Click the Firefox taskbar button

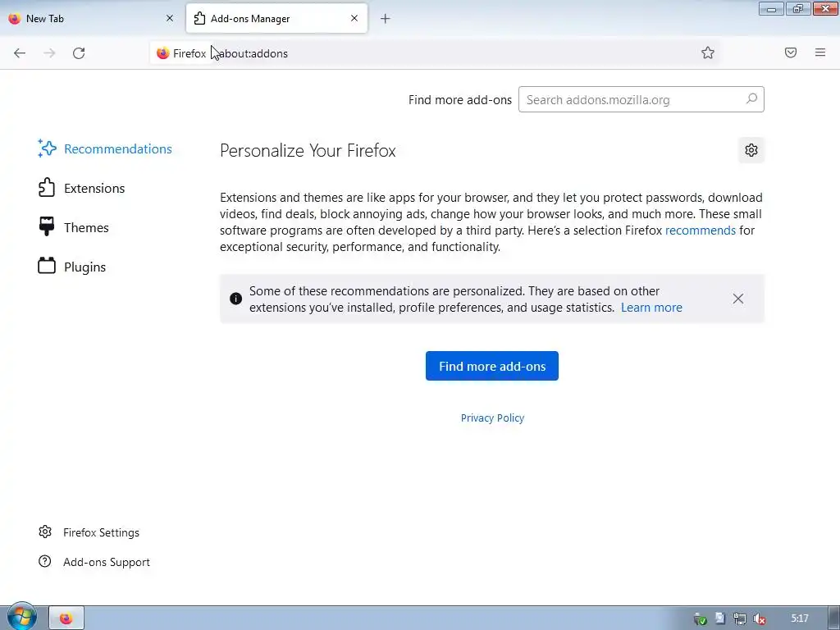click(66, 619)
